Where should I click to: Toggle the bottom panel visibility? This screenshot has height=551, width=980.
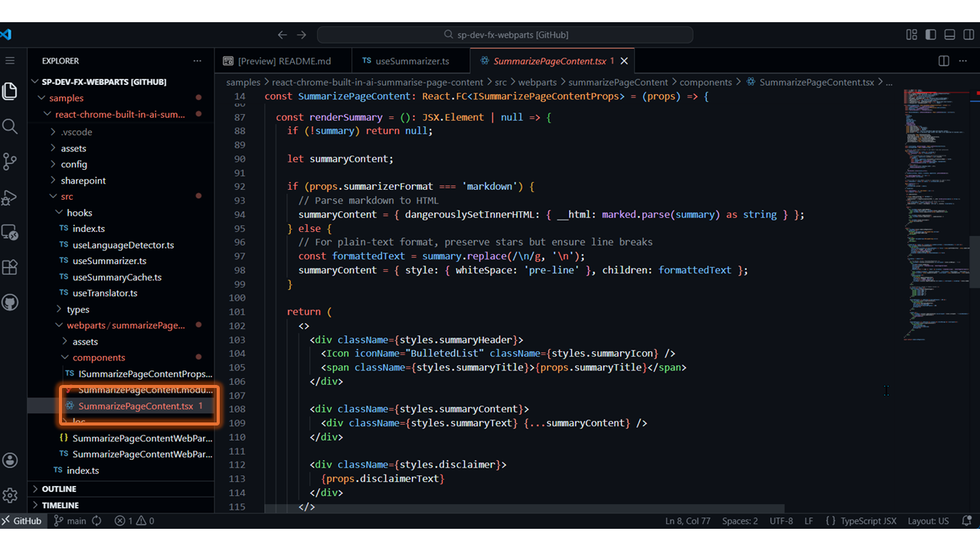point(949,34)
